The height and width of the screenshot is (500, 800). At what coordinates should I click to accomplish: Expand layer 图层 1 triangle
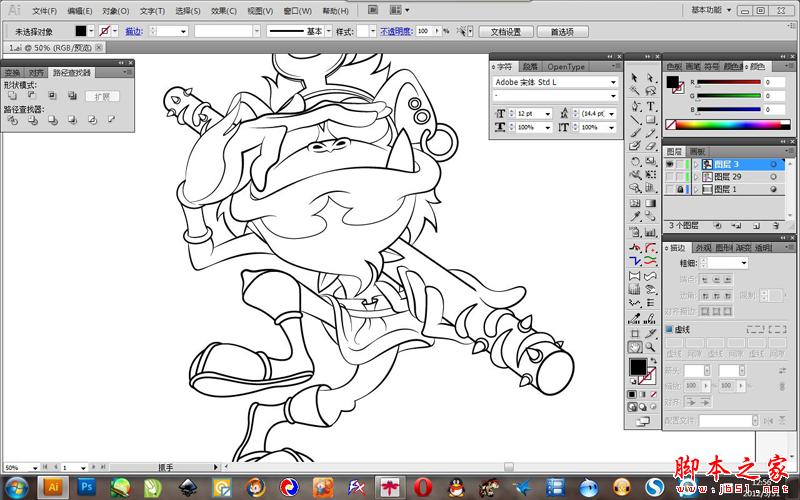click(696, 189)
